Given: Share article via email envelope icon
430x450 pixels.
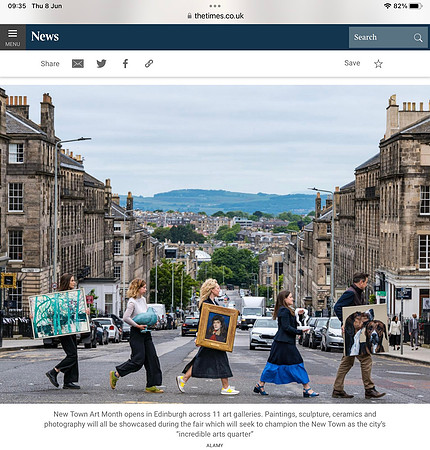Looking at the screenshot, I should (78, 63).
